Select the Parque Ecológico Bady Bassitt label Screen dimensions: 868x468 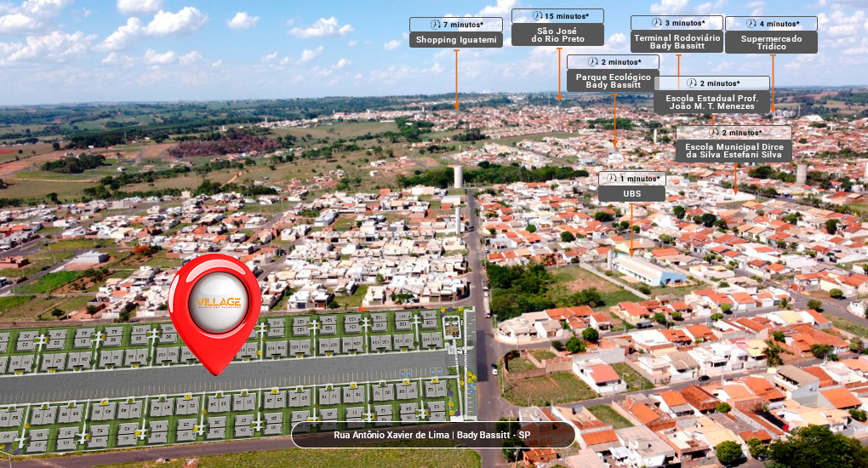tap(613, 81)
